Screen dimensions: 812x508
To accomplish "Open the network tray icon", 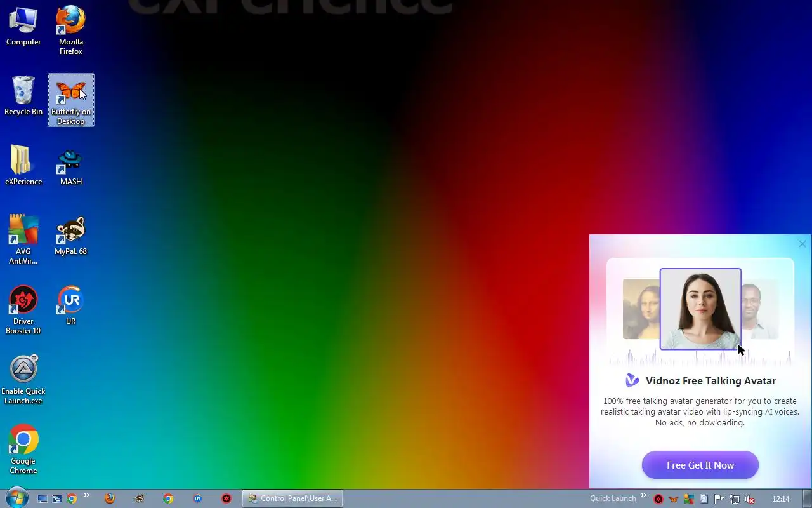I will tap(735, 499).
